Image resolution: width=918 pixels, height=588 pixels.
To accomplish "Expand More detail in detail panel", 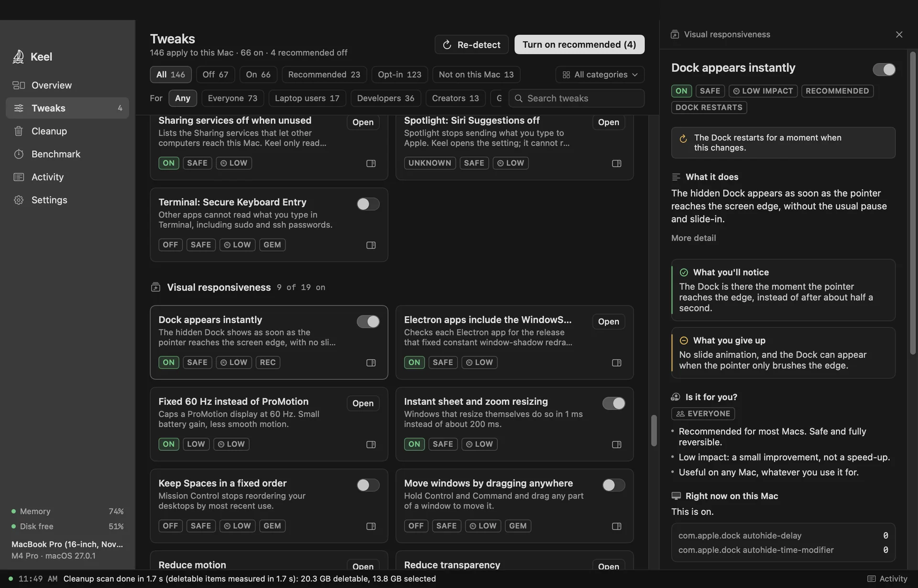I will coord(693,238).
